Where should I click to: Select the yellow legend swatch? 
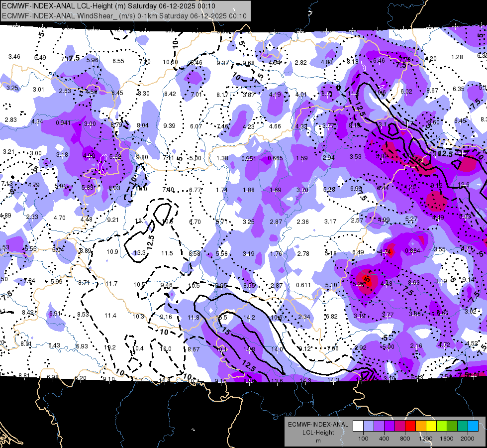[x=431, y=426]
